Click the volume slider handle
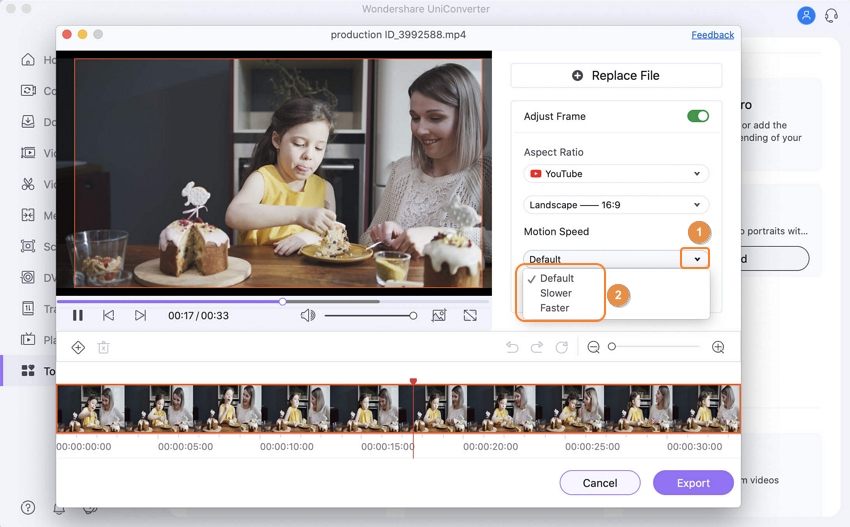The height and width of the screenshot is (527, 850). pos(413,316)
